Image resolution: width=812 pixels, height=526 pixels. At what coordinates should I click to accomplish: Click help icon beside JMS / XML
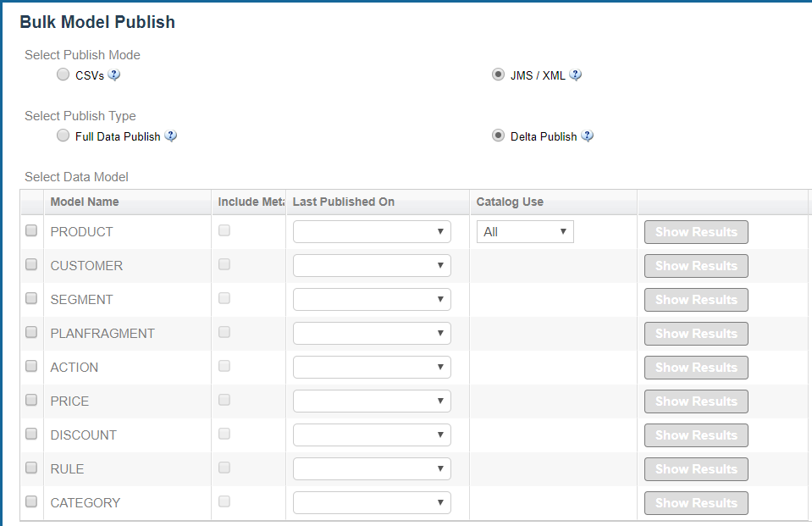point(575,75)
